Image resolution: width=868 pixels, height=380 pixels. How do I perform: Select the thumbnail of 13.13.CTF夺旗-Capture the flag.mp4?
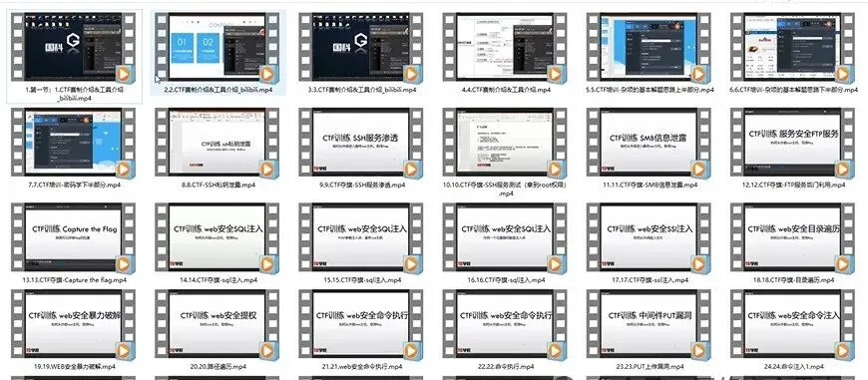click(73, 237)
